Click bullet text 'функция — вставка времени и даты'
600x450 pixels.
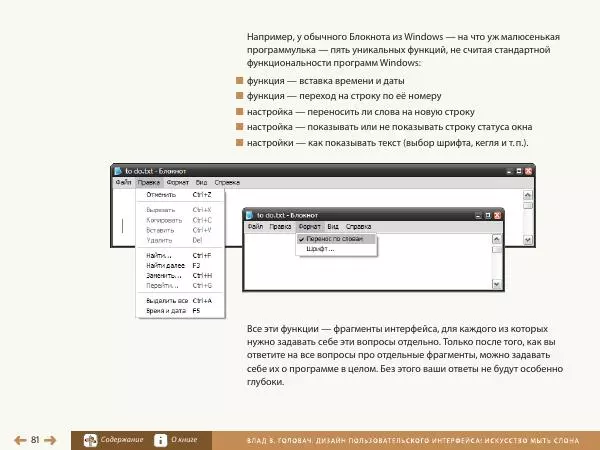[326, 81]
